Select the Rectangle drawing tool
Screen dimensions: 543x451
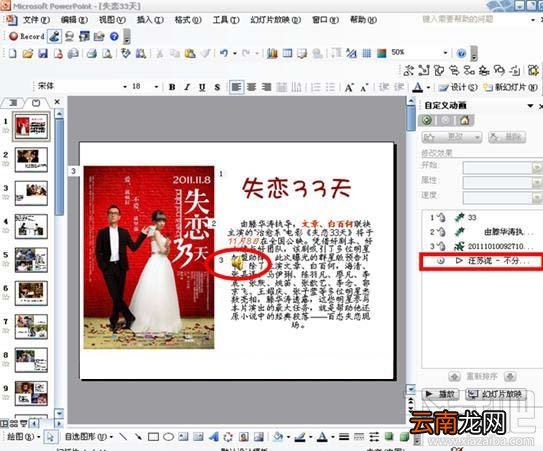pos(153,437)
